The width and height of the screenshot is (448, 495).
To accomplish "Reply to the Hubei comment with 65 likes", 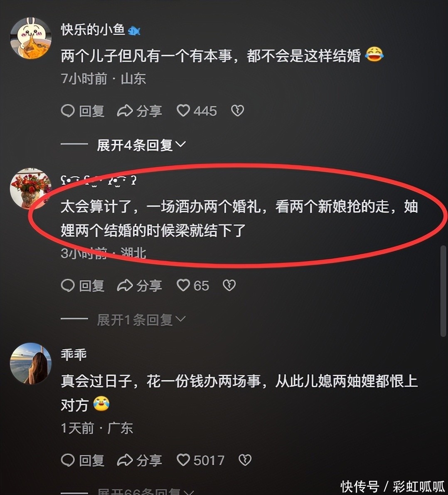I will click(x=82, y=286).
